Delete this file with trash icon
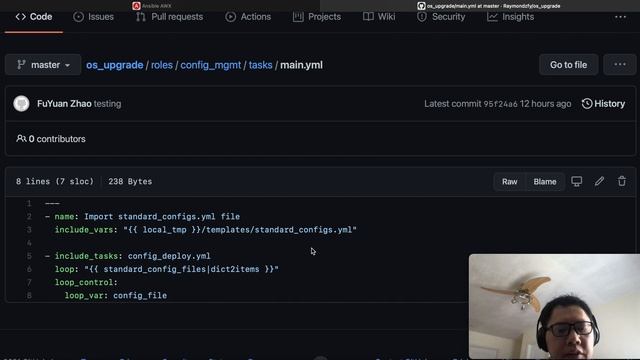 coord(622,181)
